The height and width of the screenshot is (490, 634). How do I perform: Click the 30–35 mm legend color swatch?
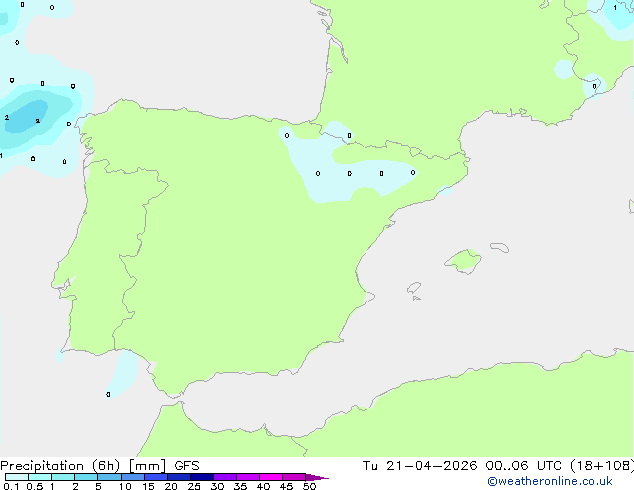[x=225, y=477]
